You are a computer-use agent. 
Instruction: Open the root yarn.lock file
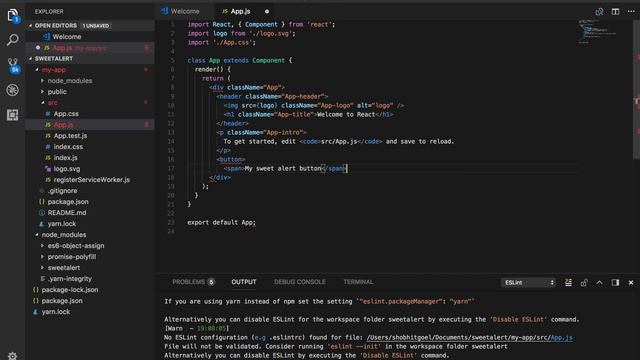coord(90,312)
